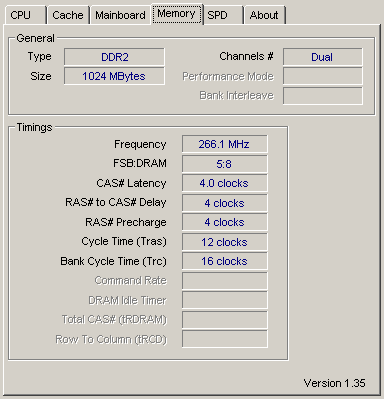Click the DDR2 memory type field
Viewport: 384px width, 399px height.
pyautogui.click(x=114, y=57)
